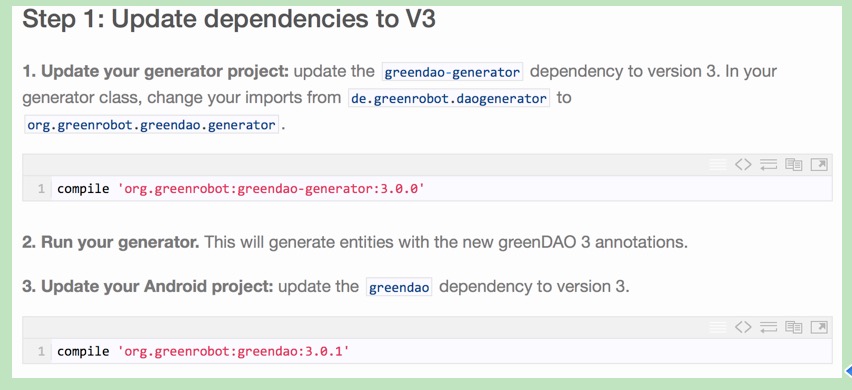Click the Step 1 Update dependencies heading

coord(229,19)
